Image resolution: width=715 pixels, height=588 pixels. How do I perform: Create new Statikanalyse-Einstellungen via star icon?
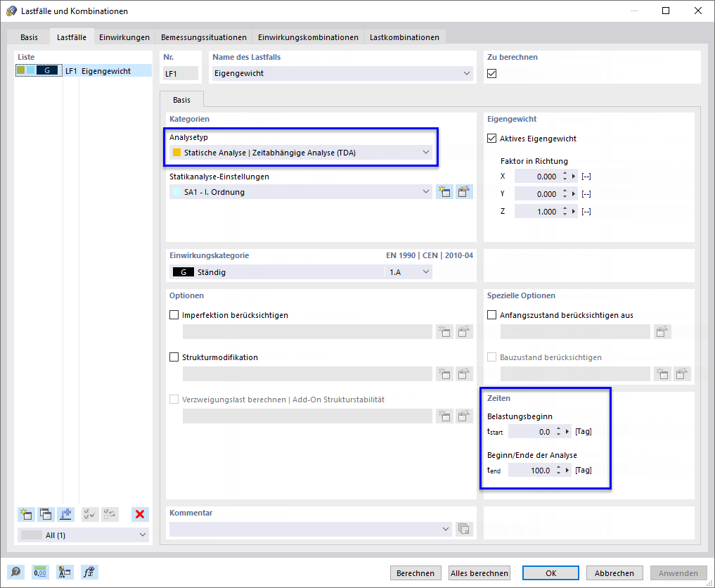pos(444,191)
